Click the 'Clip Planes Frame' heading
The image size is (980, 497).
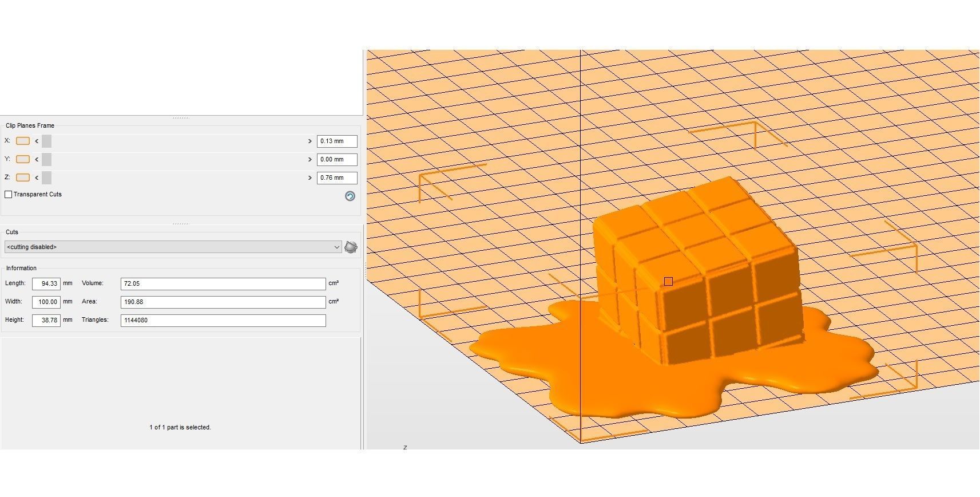pos(30,125)
